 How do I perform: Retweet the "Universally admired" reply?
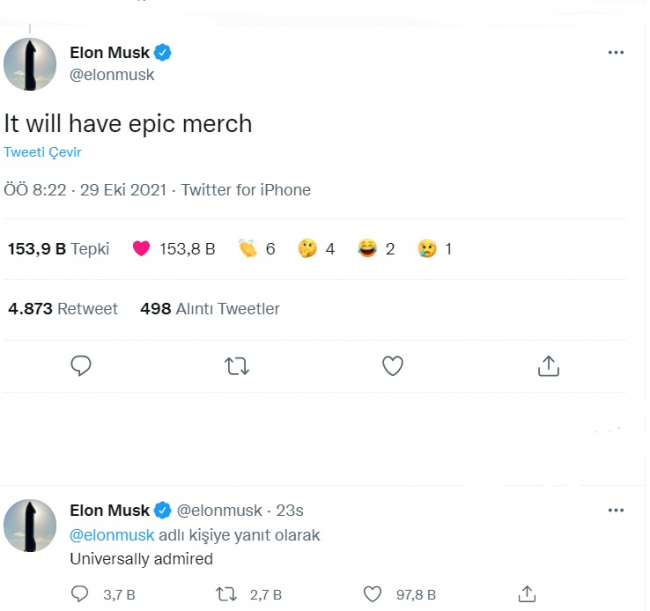coord(227,594)
